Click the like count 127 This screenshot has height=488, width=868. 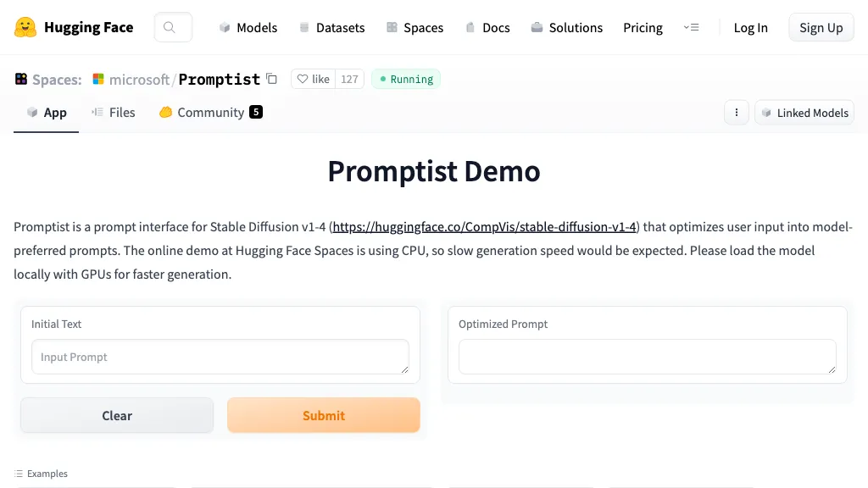coord(349,79)
